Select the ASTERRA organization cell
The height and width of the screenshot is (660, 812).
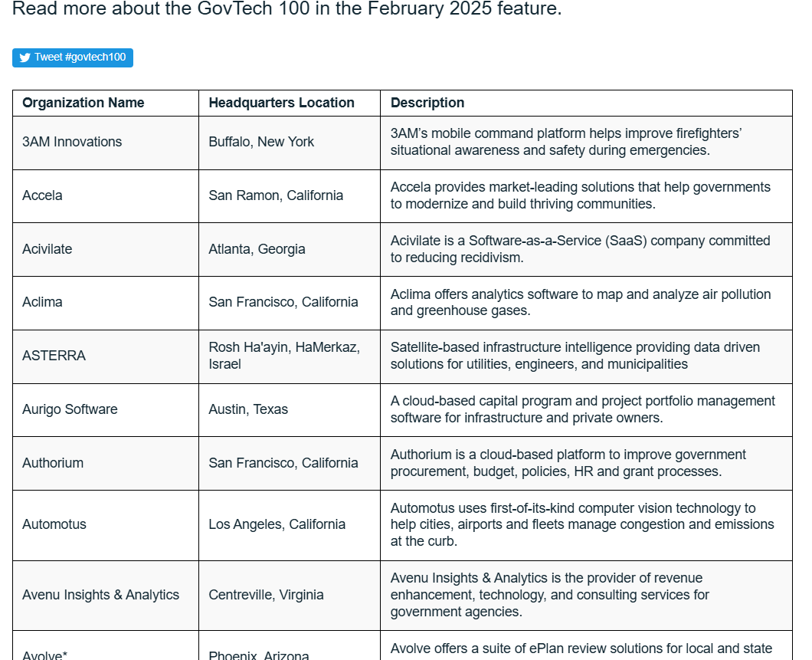click(x=106, y=357)
